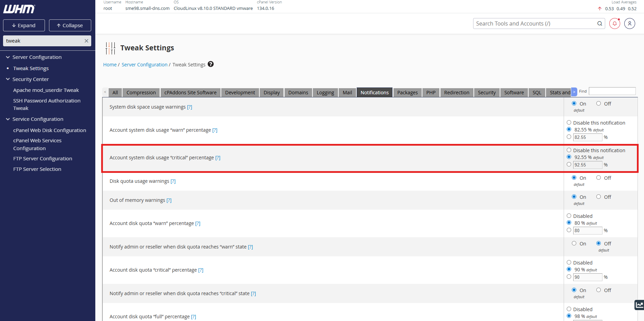Open the Home breadcrumb link
This screenshot has height=321, width=644.
[x=110, y=65]
